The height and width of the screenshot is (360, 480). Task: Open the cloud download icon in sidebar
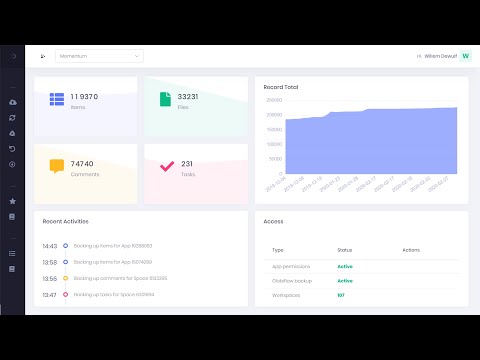tap(12, 102)
